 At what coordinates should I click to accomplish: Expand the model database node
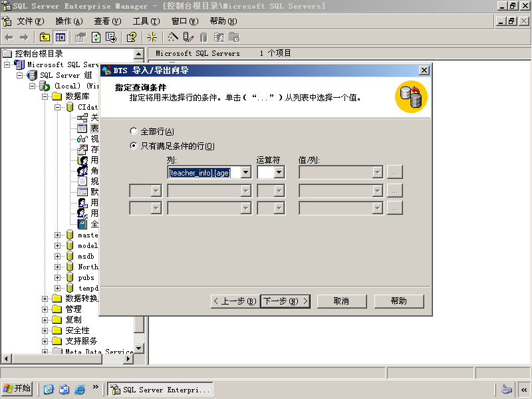coord(57,245)
